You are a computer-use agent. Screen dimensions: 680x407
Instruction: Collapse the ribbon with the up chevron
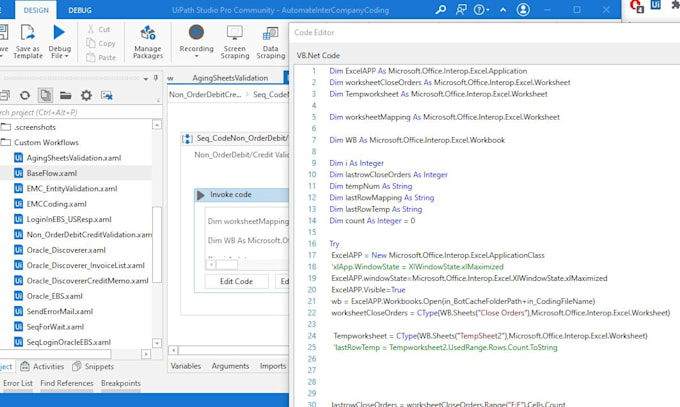(x=503, y=10)
